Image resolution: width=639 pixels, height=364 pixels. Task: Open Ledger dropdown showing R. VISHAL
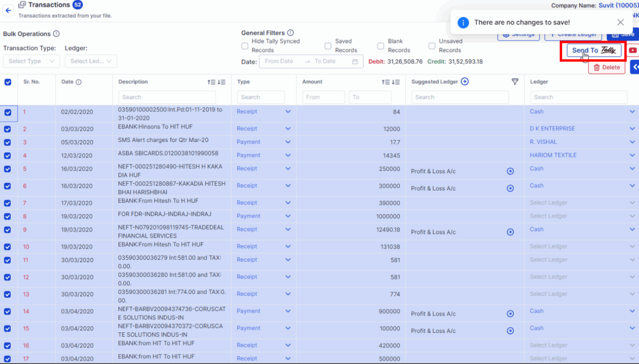coord(582,142)
